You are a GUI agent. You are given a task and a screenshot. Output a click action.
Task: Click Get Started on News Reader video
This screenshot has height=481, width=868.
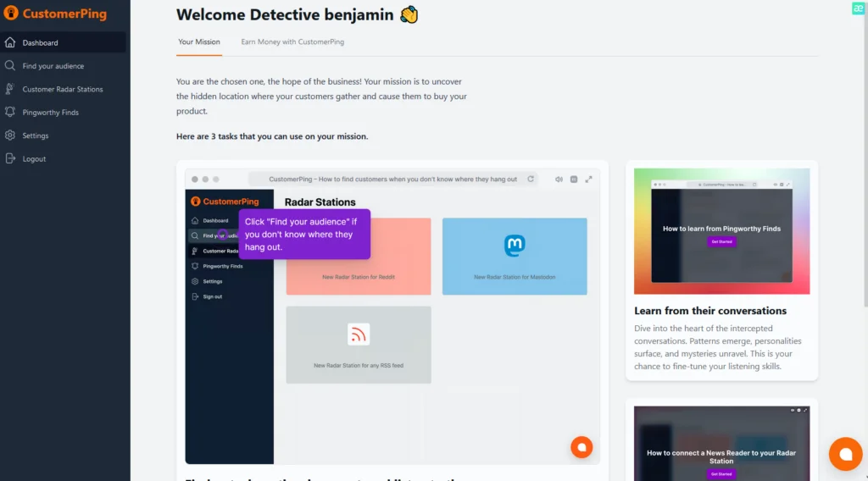pyautogui.click(x=721, y=474)
